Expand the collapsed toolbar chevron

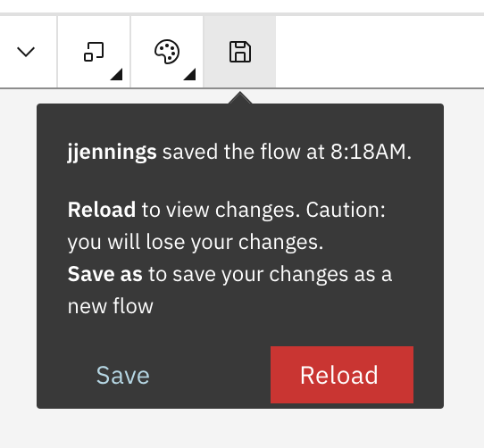pos(26,52)
